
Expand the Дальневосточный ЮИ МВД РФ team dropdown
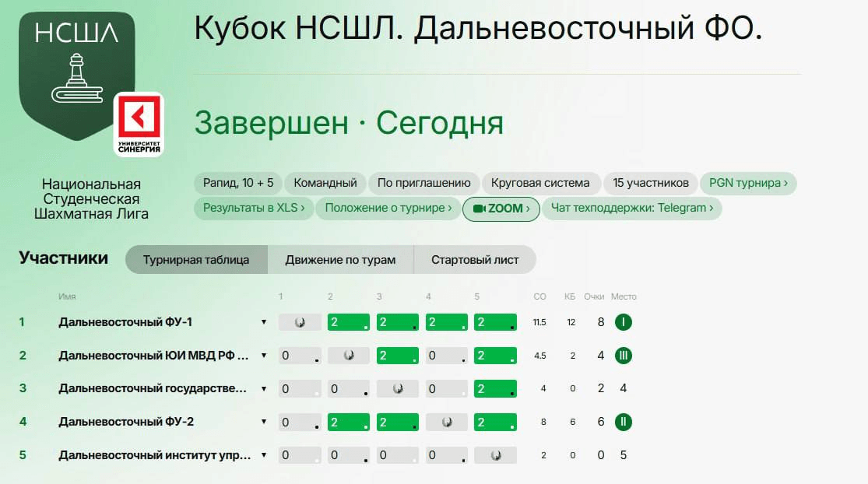[264, 355]
